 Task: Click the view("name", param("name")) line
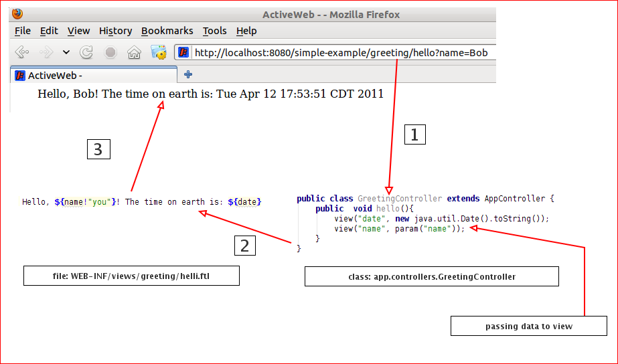pos(400,228)
